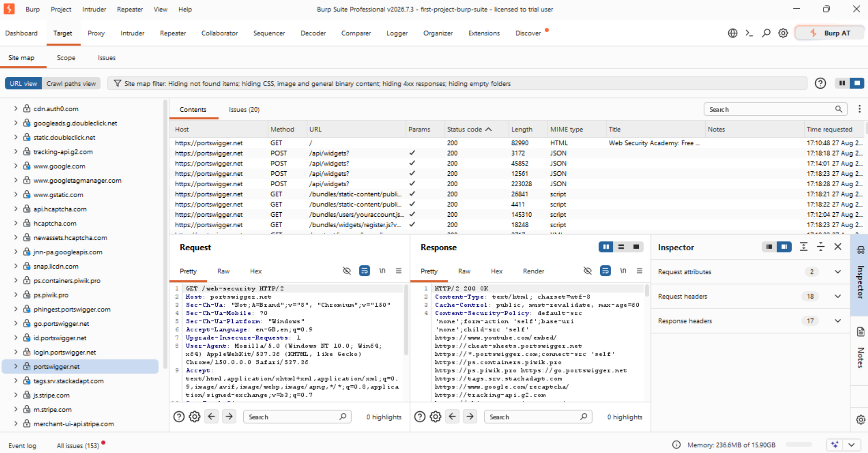Open the browser globe icon in toolbar

pos(733,33)
